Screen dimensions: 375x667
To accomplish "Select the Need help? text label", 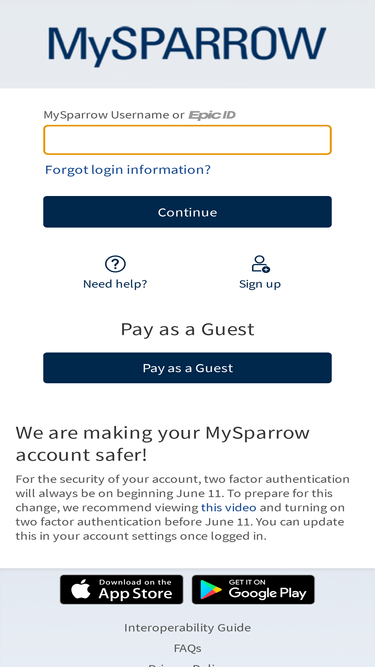I will pyautogui.click(x=115, y=284).
